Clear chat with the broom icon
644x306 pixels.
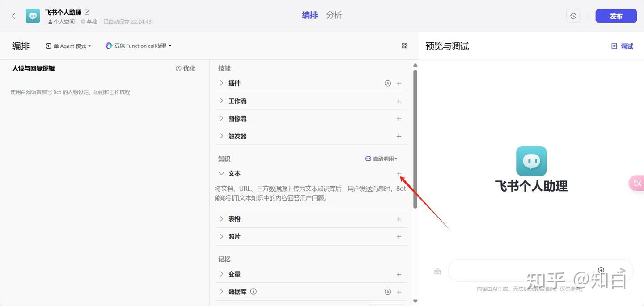pyautogui.click(x=437, y=271)
